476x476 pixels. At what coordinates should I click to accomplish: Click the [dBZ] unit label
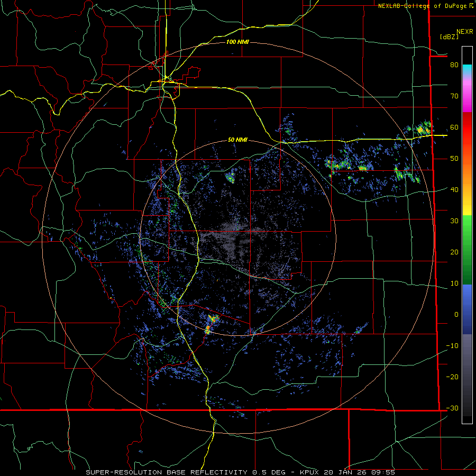tap(449, 36)
